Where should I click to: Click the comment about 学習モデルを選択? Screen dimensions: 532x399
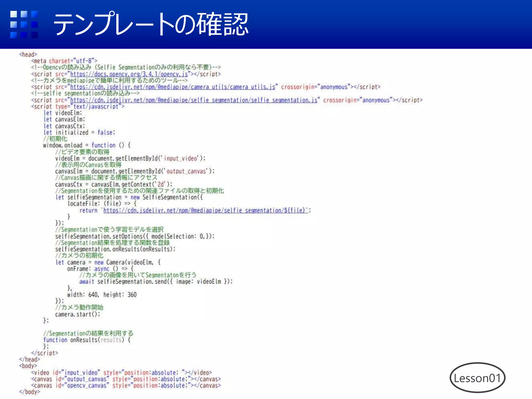coord(109,230)
